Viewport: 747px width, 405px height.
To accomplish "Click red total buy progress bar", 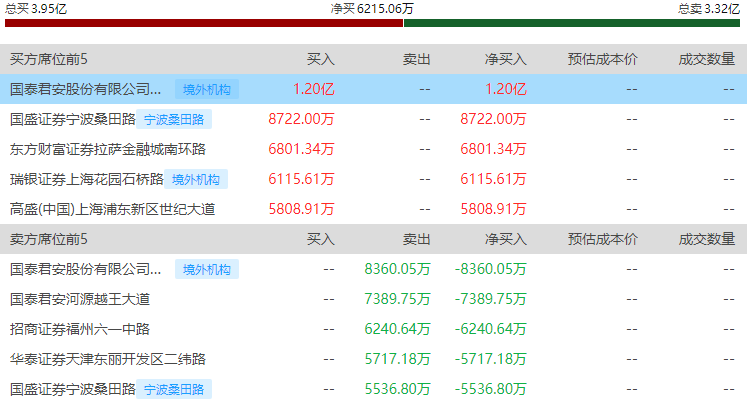I will (204, 23).
